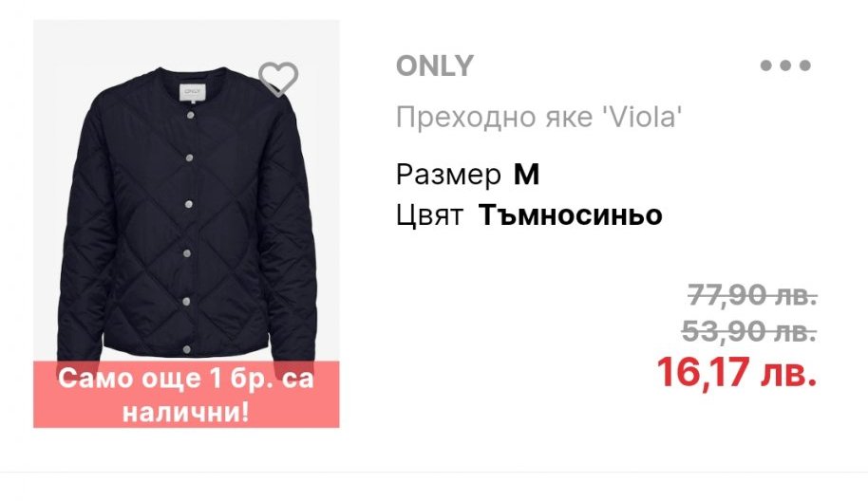This screenshot has height=501, width=868.
Task: Add the Viola jacket to wishlist with heart icon
Action: (278, 79)
